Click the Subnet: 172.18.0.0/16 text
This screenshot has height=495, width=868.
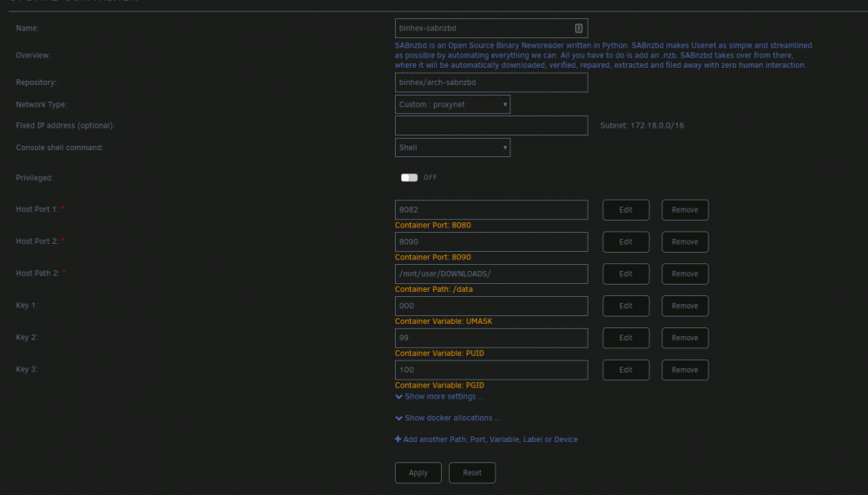(642, 126)
